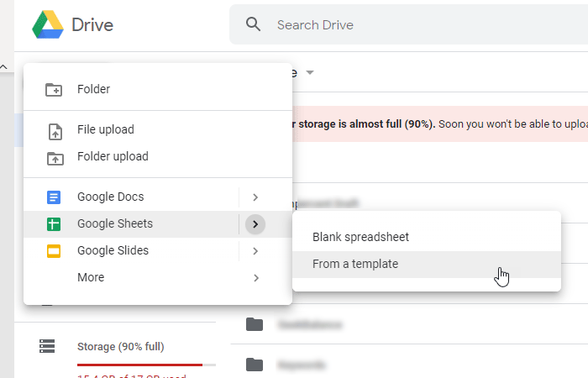Click the red storage usage bar
The width and height of the screenshot is (588, 378).
tap(139, 365)
